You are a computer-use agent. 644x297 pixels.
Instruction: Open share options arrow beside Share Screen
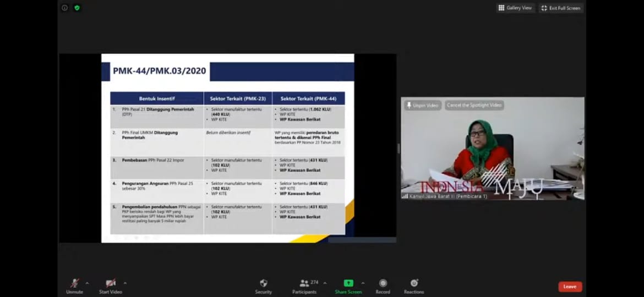[x=363, y=283]
